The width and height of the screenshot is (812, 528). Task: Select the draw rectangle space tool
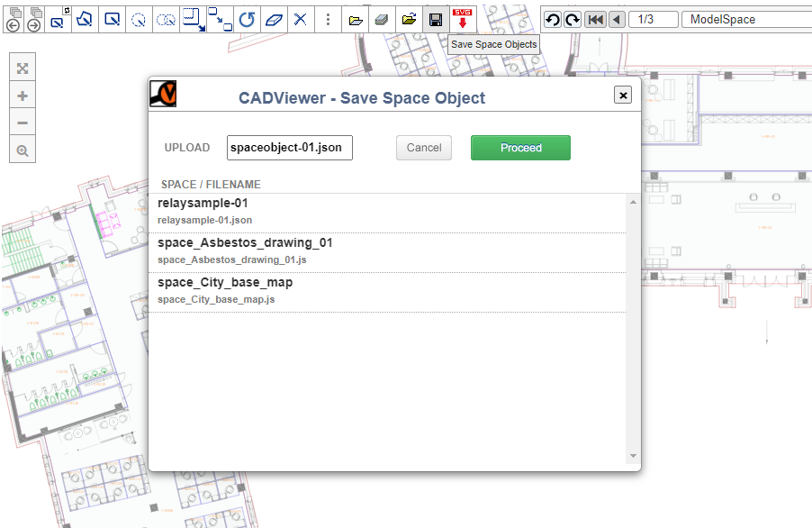click(112, 20)
